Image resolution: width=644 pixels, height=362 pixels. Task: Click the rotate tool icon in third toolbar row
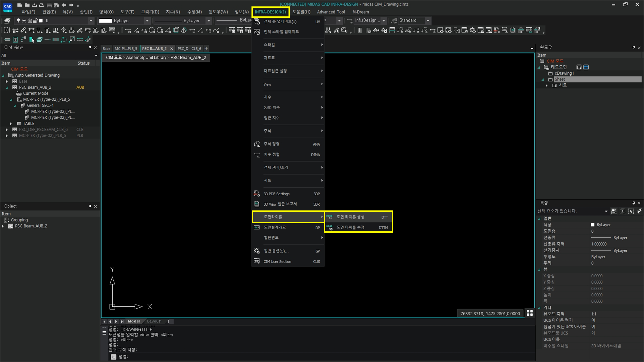64,40
